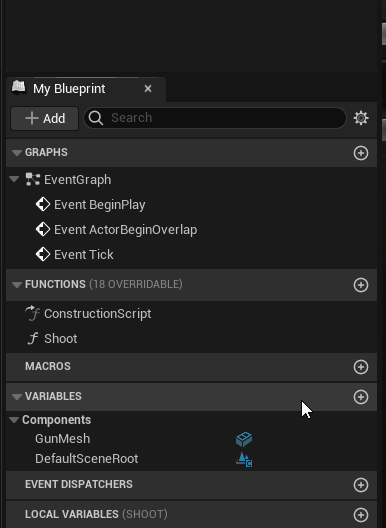The height and width of the screenshot is (528, 386).
Task: Select the My Blueprint tab
Action: pyautogui.click(x=69, y=89)
